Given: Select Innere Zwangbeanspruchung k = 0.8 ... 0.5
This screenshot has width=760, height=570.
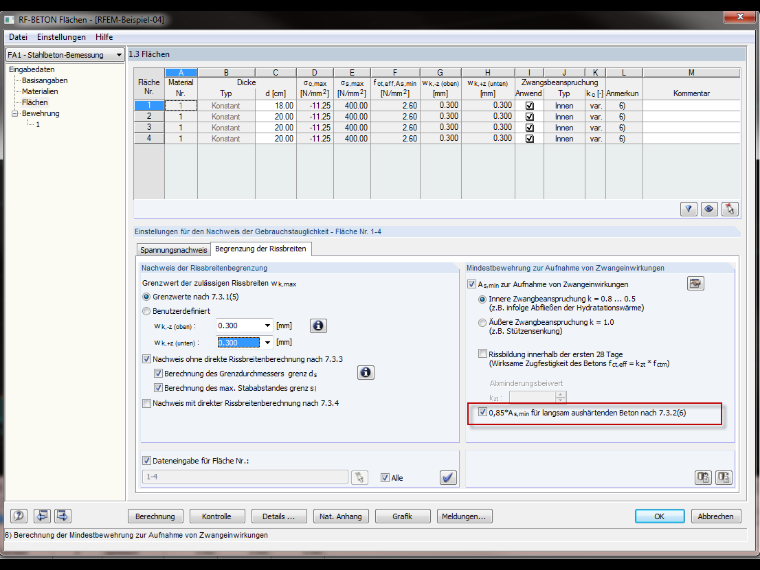Looking at the screenshot, I should (482, 300).
